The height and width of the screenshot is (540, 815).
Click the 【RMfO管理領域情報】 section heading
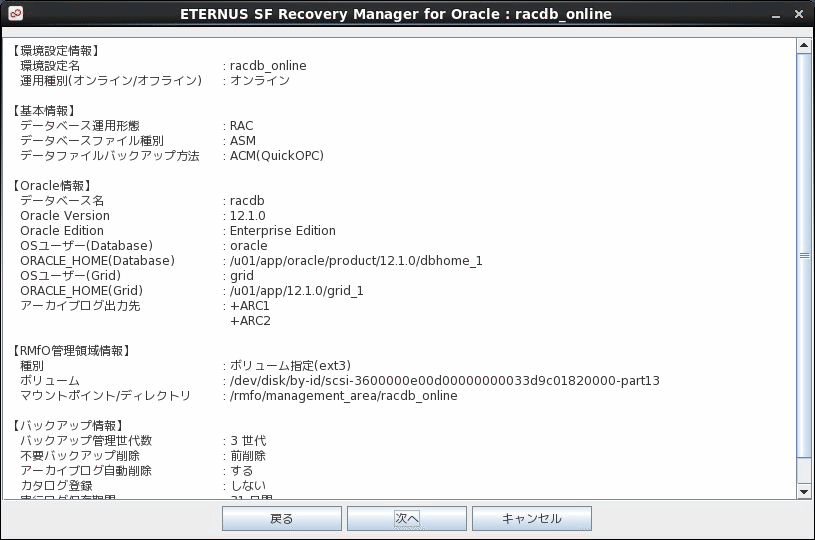point(72,351)
